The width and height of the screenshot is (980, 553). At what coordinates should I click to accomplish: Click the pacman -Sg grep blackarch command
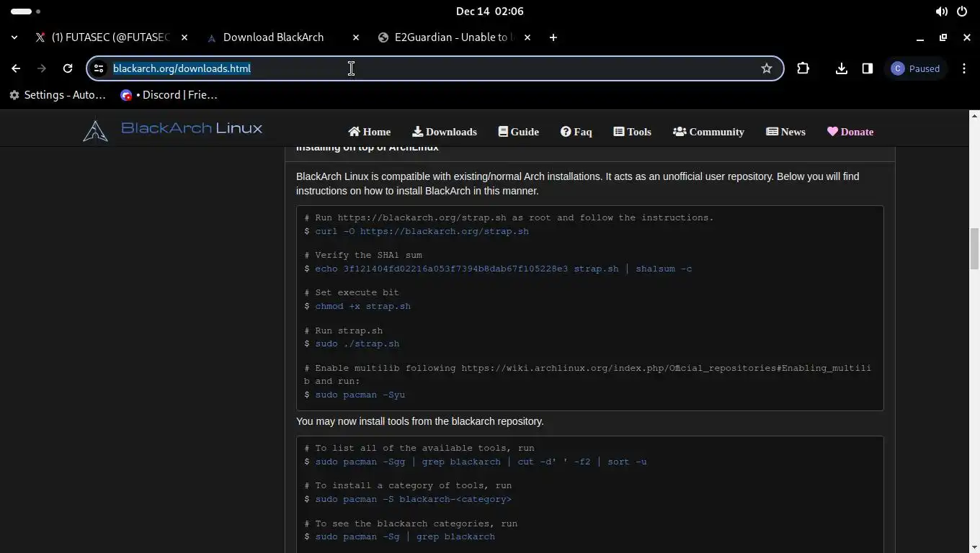[x=405, y=536]
